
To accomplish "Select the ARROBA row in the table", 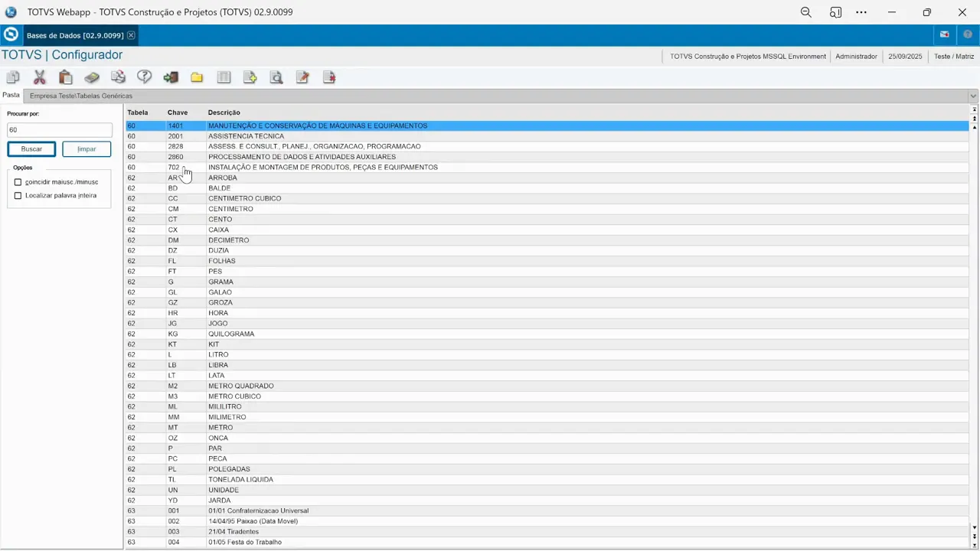I will pyautogui.click(x=306, y=178).
